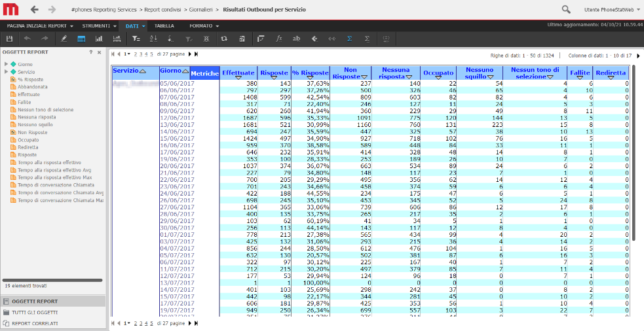
Task: Go back with the left arrow
Action: (35, 9)
